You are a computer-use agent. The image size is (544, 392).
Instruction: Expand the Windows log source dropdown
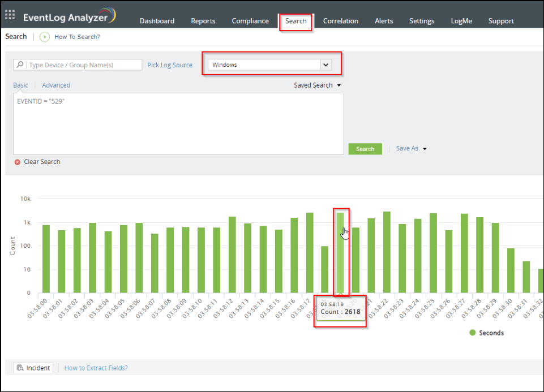tap(325, 65)
